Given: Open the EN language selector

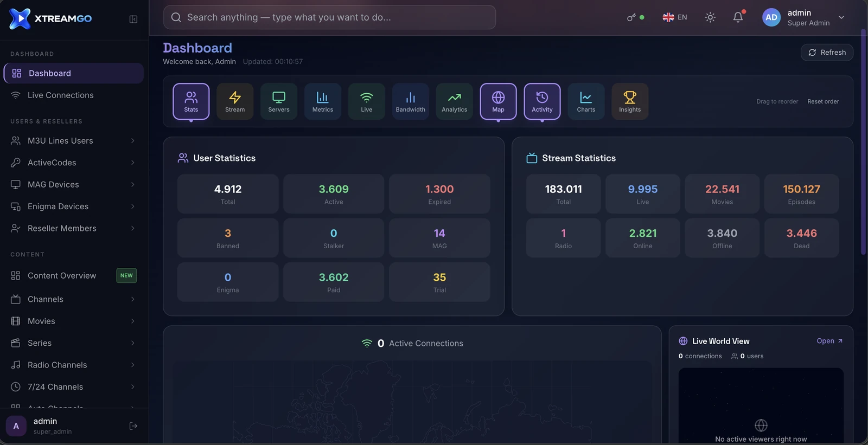Looking at the screenshot, I should [675, 17].
